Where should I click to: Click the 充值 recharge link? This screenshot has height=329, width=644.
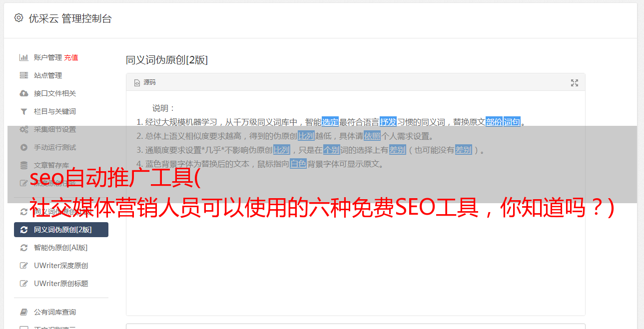click(x=71, y=57)
